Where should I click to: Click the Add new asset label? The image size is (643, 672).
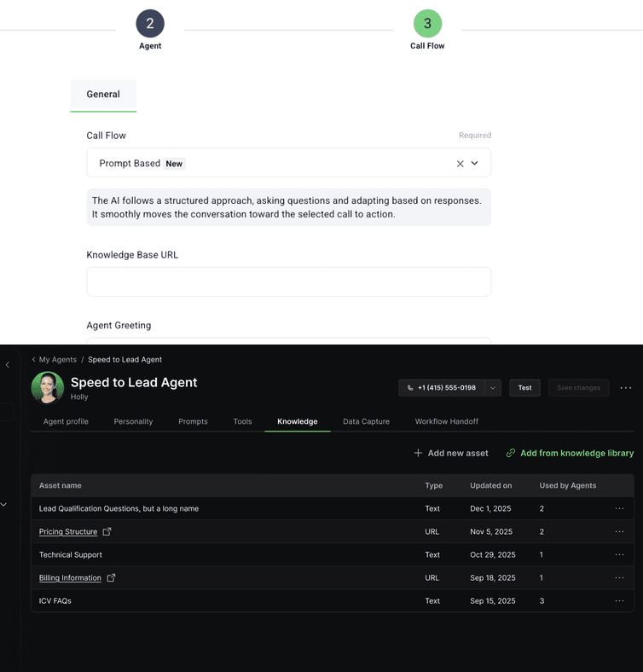(x=458, y=453)
